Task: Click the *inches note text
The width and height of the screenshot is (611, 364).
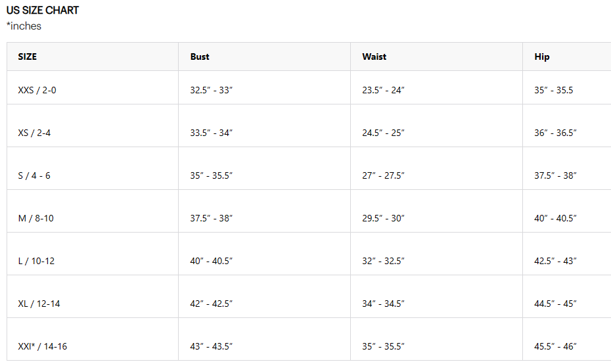Action: coord(24,26)
